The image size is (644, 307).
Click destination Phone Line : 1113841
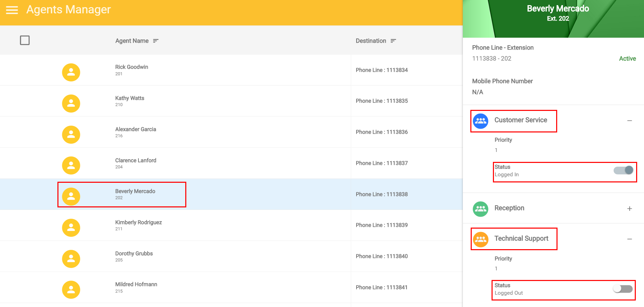pos(382,287)
